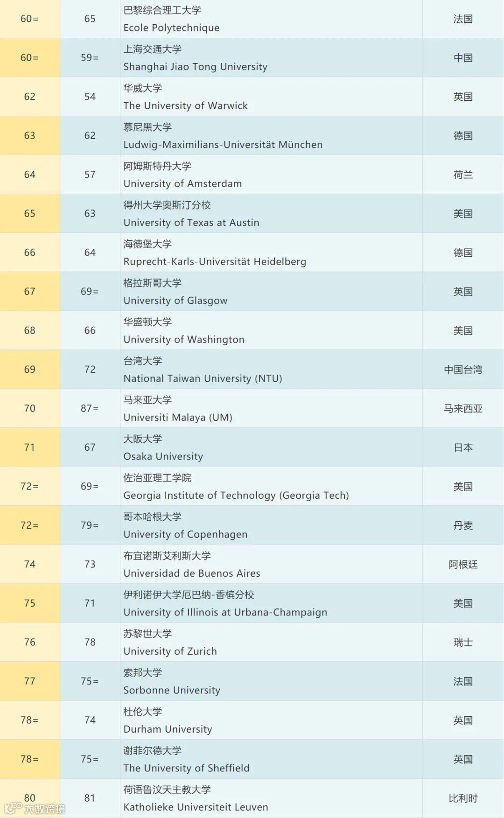Select country cell 丹麦 in Copenhagen row
The height and width of the screenshot is (818, 504).
463,525
